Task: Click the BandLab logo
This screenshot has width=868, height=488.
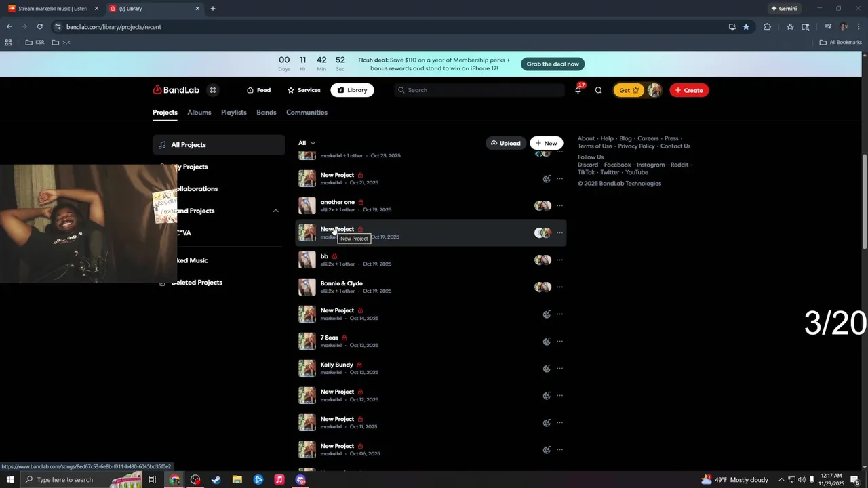Action: (x=176, y=90)
